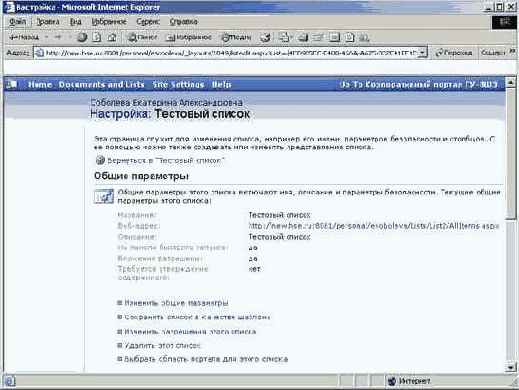The width and height of the screenshot is (519, 390).
Task: Click the Internet Explorer title bar icon
Action: pyautogui.click(x=9, y=7)
